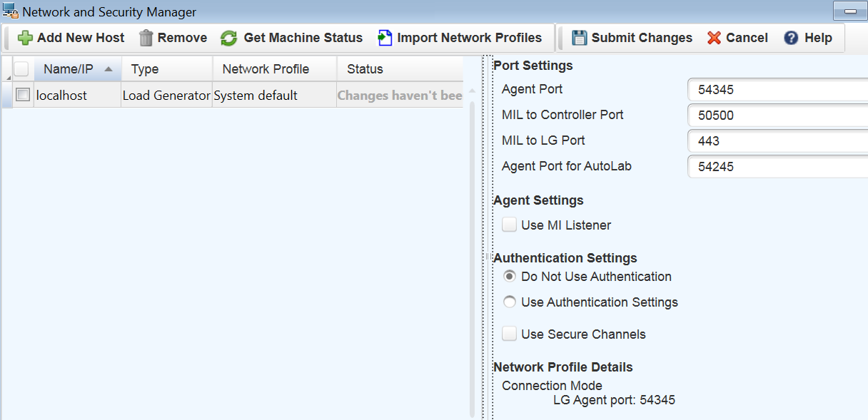Click the Submit Changes floppy disk icon
This screenshot has height=420, width=868.
pos(580,38)
